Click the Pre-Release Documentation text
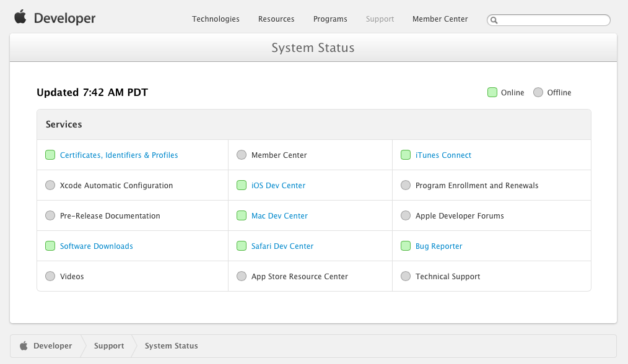The image size is (628, 364). [110, 216]
